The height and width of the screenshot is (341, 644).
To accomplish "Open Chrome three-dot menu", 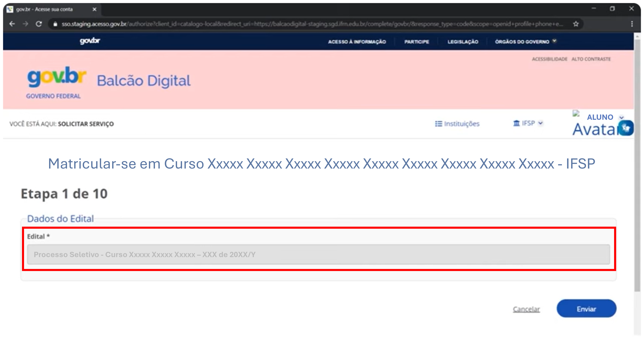I will click(632, 24).
